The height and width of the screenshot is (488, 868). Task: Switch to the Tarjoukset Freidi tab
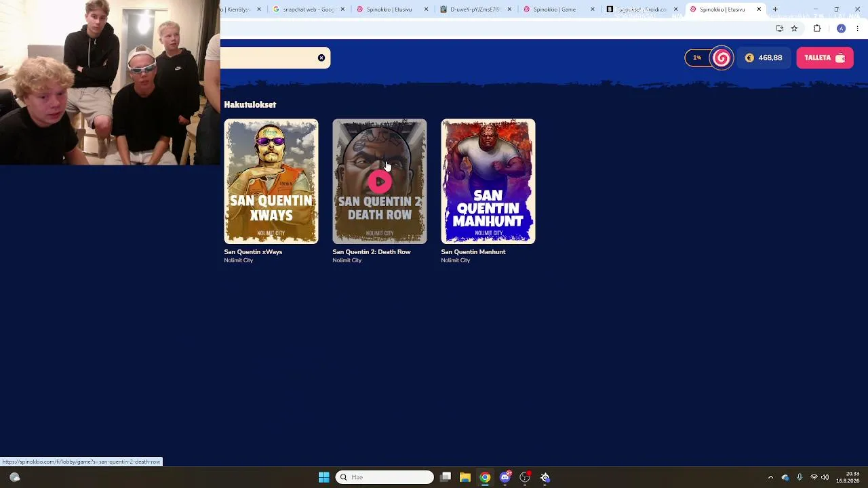tap(641, 9)
